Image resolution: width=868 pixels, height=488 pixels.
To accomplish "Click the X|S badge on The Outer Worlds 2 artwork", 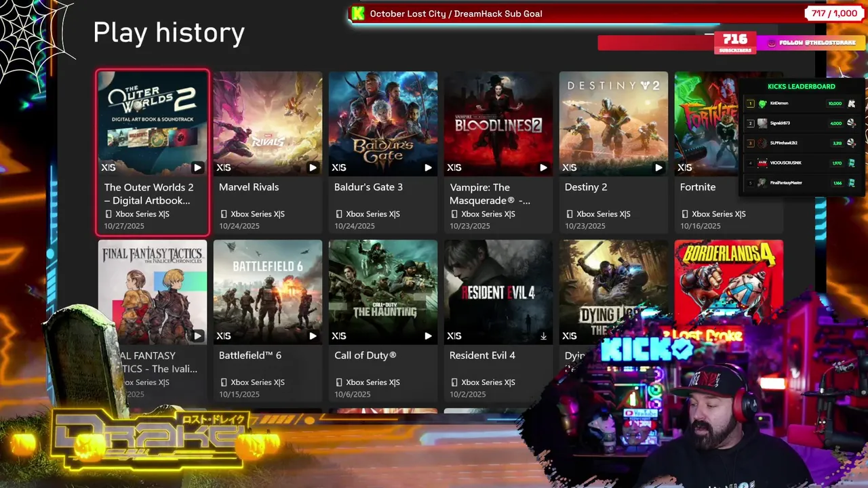I will click(x=108, y=167).
